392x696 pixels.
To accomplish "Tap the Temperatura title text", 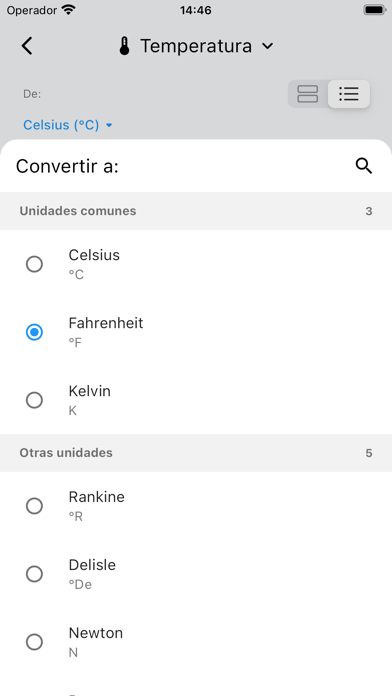I will point(196,46).
